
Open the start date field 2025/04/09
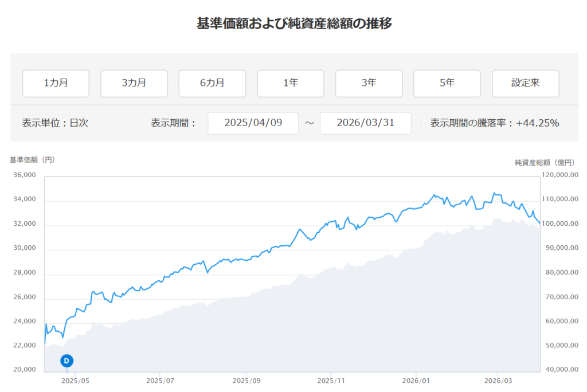click(253, 123)
